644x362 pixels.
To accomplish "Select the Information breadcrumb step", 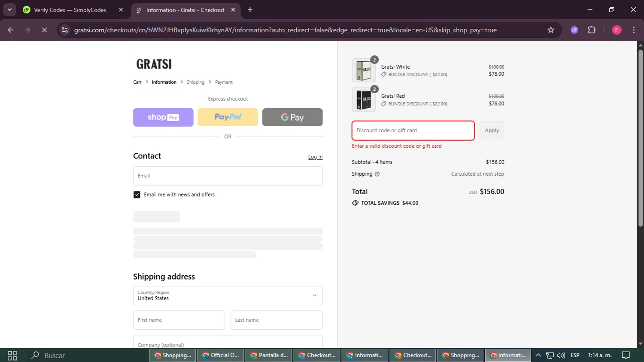I will (x=164, y=82).
